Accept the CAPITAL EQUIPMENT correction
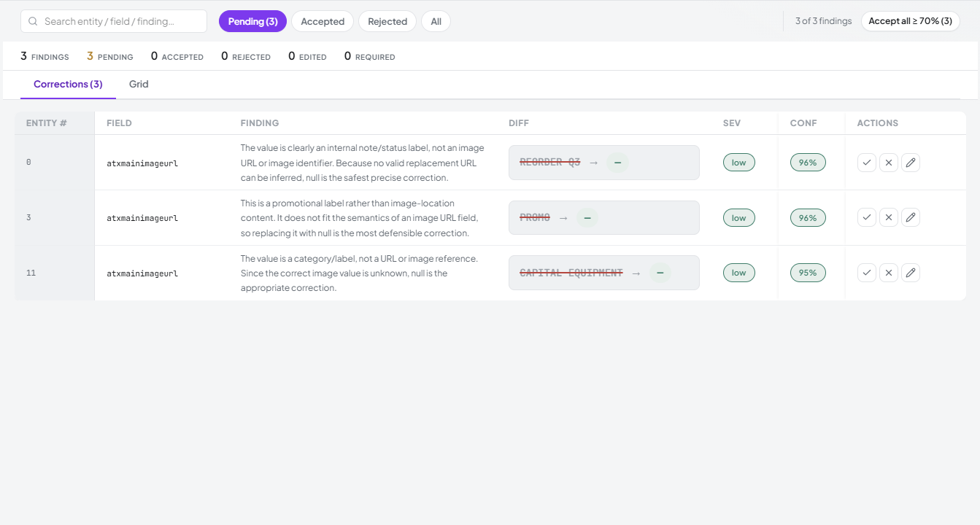 coord(867,273)
